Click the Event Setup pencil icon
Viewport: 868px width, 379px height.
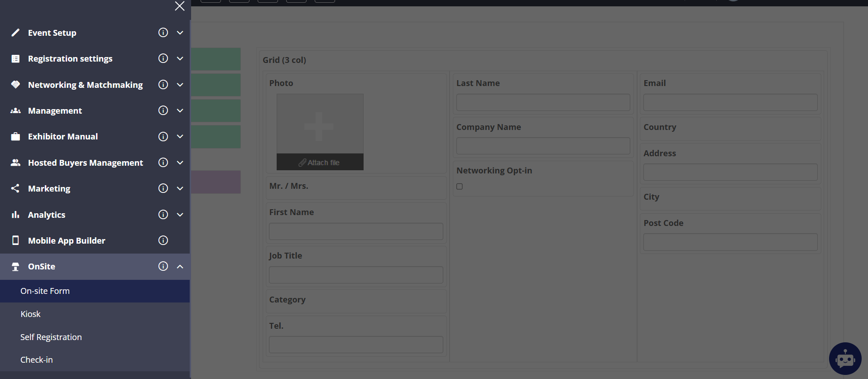tap(15, 33)
